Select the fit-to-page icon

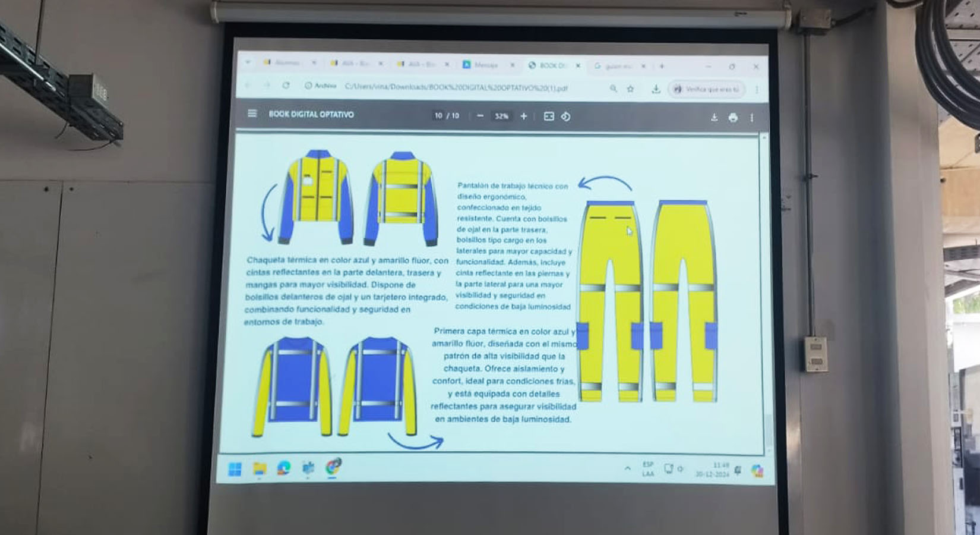[549, 117]
